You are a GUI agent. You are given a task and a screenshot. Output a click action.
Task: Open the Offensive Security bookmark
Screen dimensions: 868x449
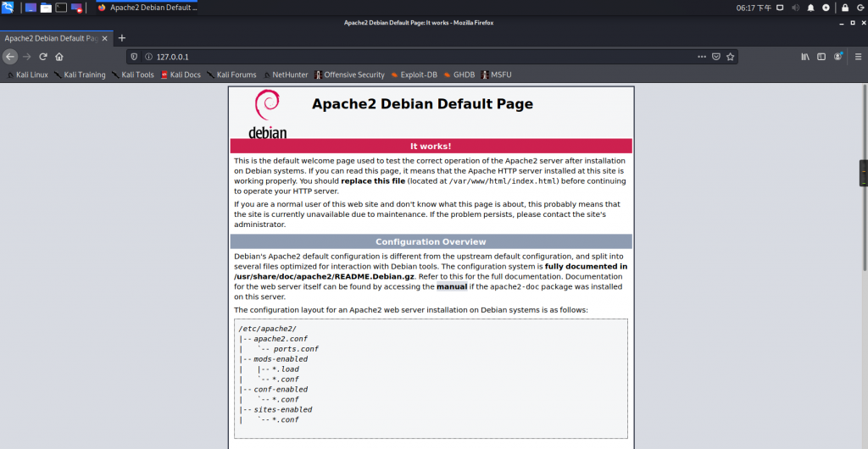(349, 75)
